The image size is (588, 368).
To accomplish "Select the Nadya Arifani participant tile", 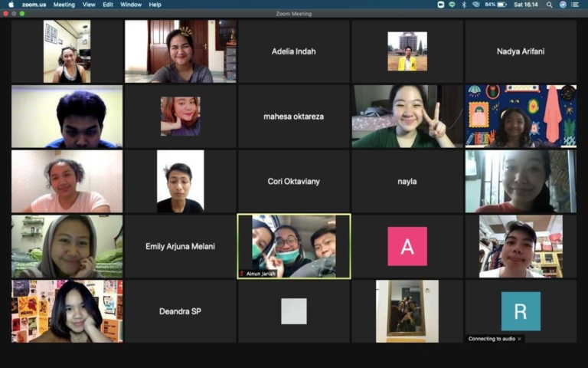I will [x=521, y=51].
